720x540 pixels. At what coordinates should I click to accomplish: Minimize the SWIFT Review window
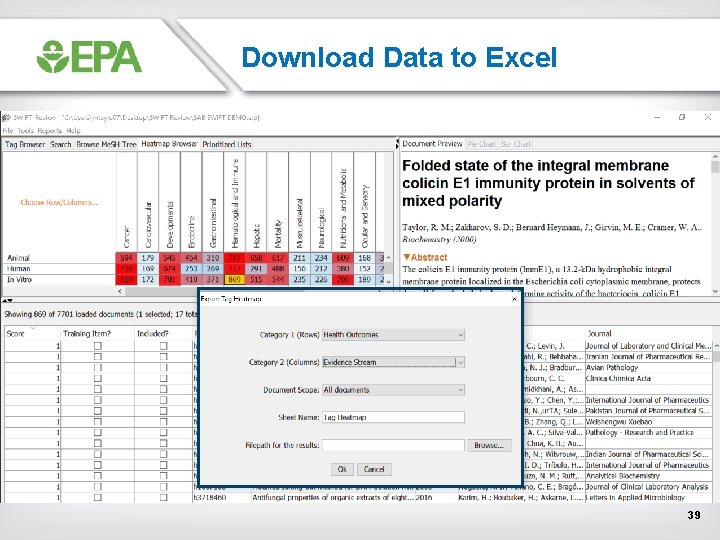click(657, 118)
